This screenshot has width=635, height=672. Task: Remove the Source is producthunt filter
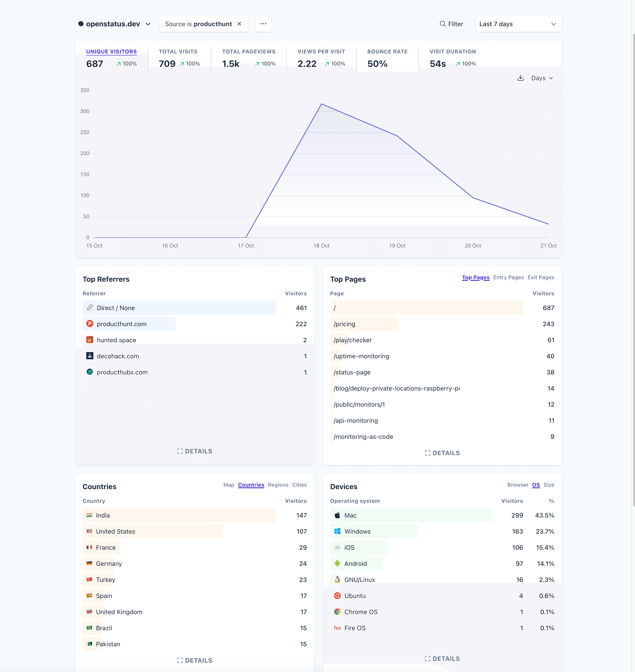[239, 24]
